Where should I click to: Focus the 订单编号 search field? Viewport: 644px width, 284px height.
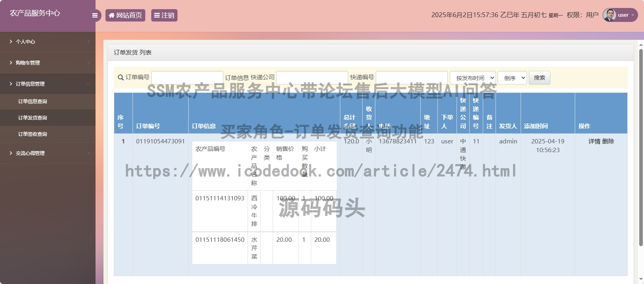187,78
